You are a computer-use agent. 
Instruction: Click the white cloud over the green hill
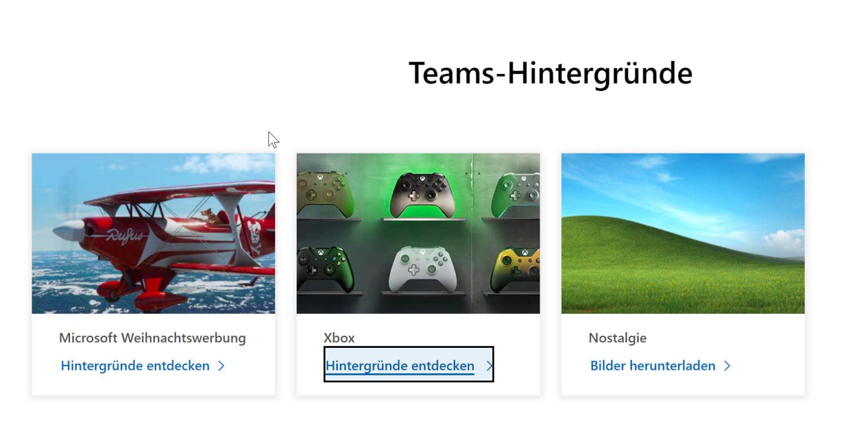[x=784, y=241]
